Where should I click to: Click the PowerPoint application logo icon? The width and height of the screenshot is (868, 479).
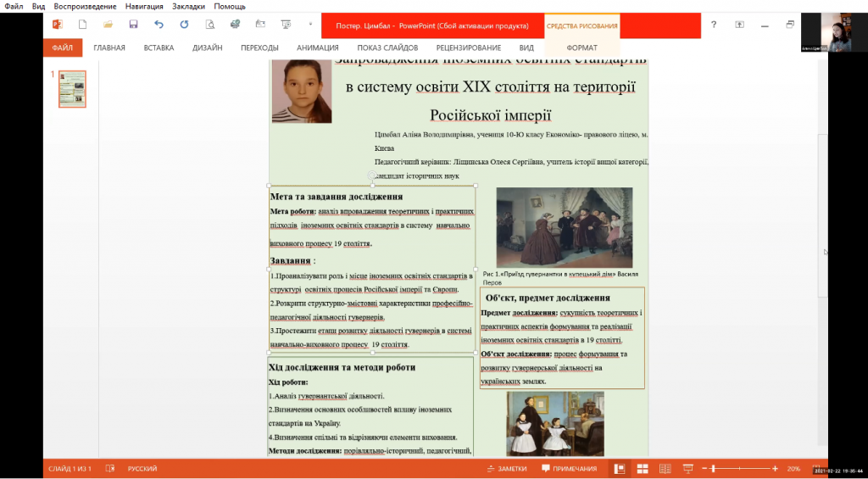click(x=57, y=25)
